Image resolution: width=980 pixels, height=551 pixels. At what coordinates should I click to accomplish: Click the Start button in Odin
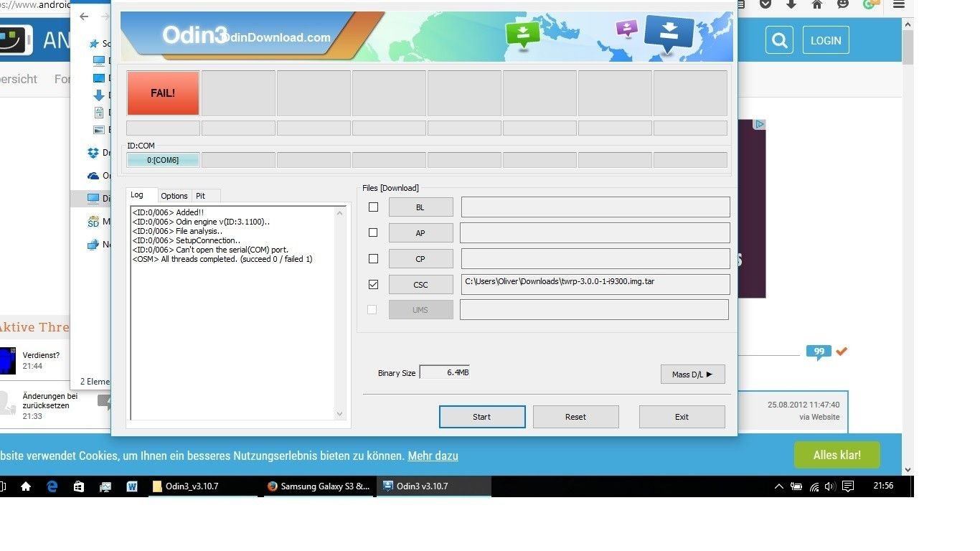482,417
